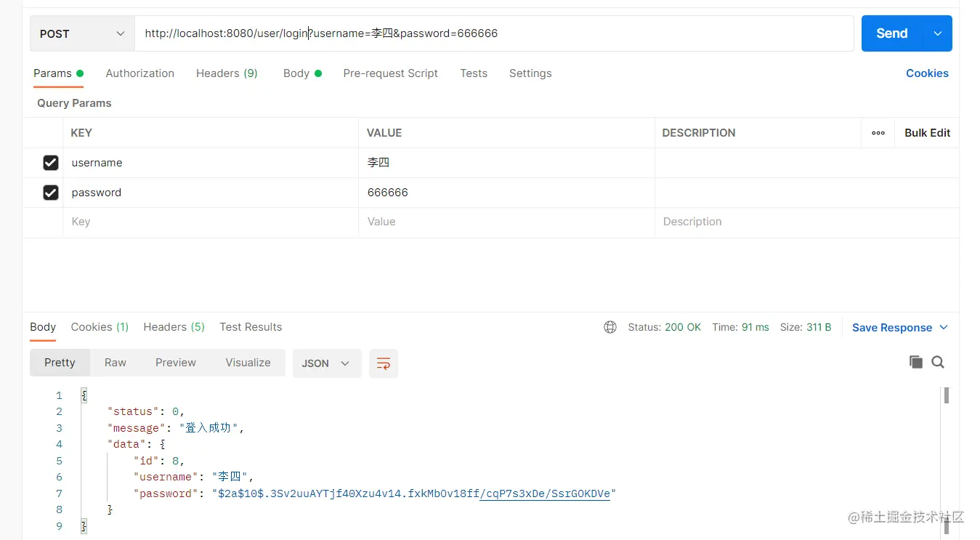Viewport: 980px width, 540px height.
Task: Open the response Headers (5) tab
Action: (174, 327)
